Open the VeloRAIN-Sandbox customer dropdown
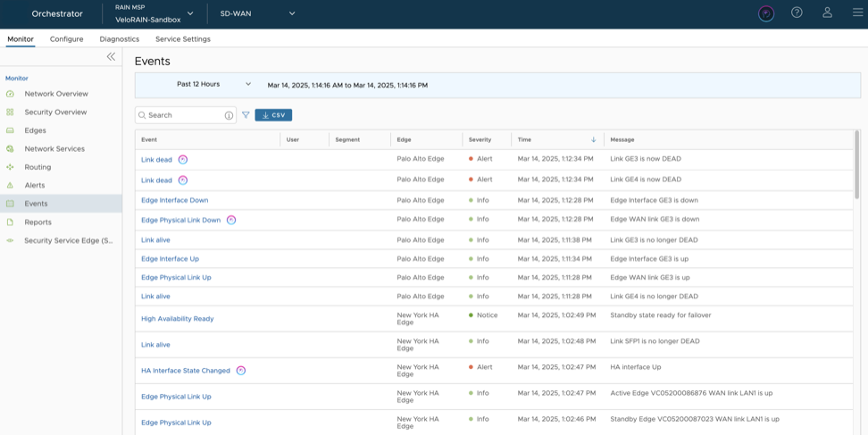 coord(189,13)
